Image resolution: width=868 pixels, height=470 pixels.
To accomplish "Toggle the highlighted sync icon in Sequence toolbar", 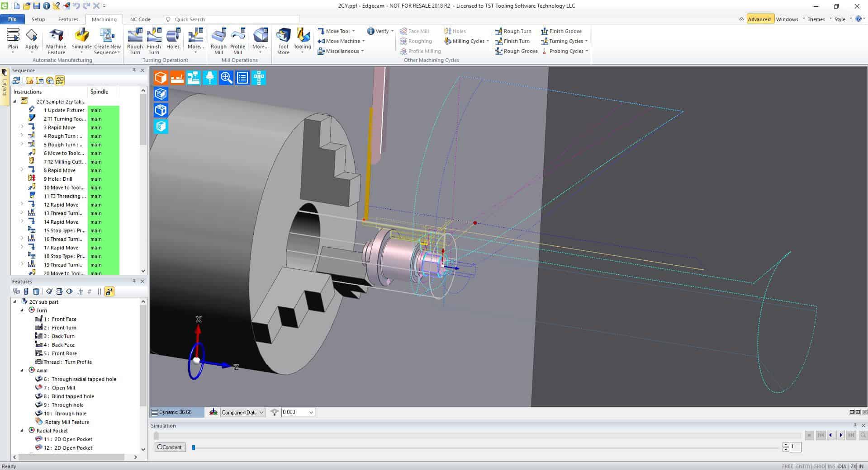I will (x=60, y=80).
